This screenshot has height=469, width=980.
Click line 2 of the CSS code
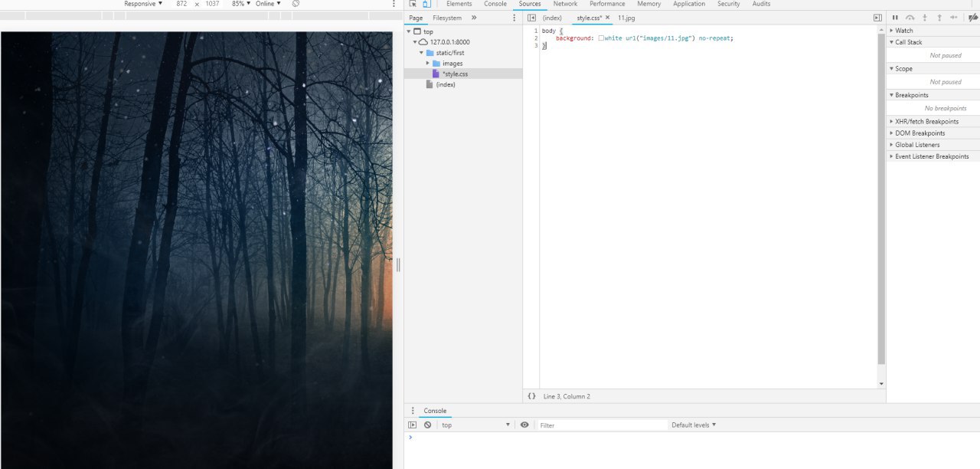[x=645, y=38]
